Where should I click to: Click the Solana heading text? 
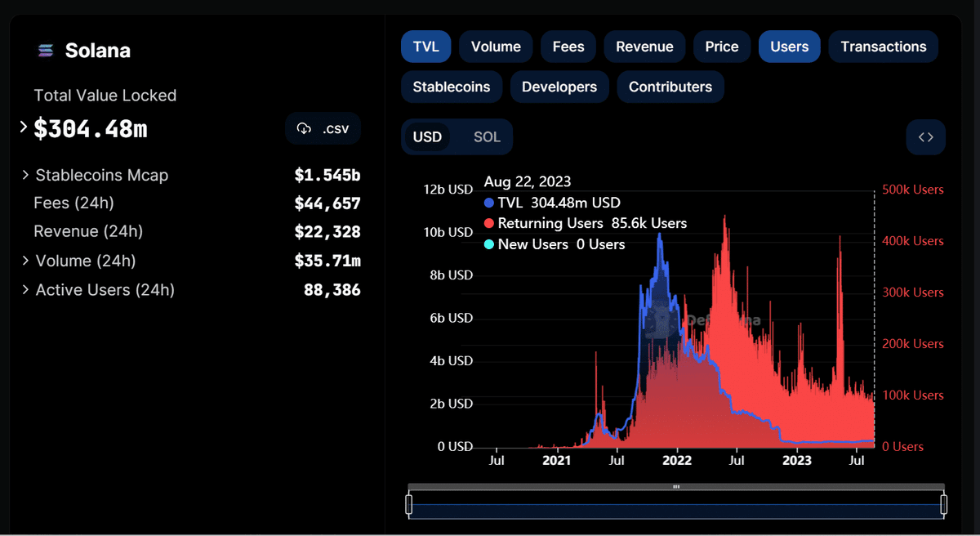click(x=98, y=51)
